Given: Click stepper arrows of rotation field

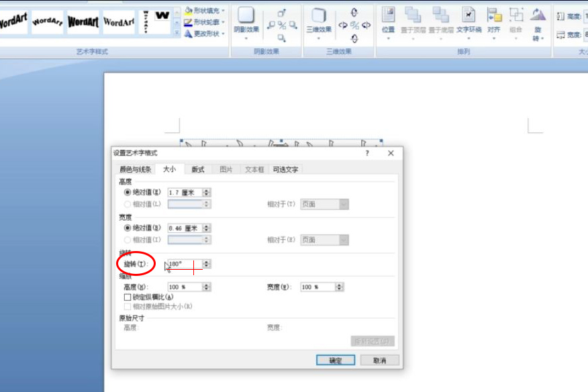Looking at the screenshot, I should 207,264.
